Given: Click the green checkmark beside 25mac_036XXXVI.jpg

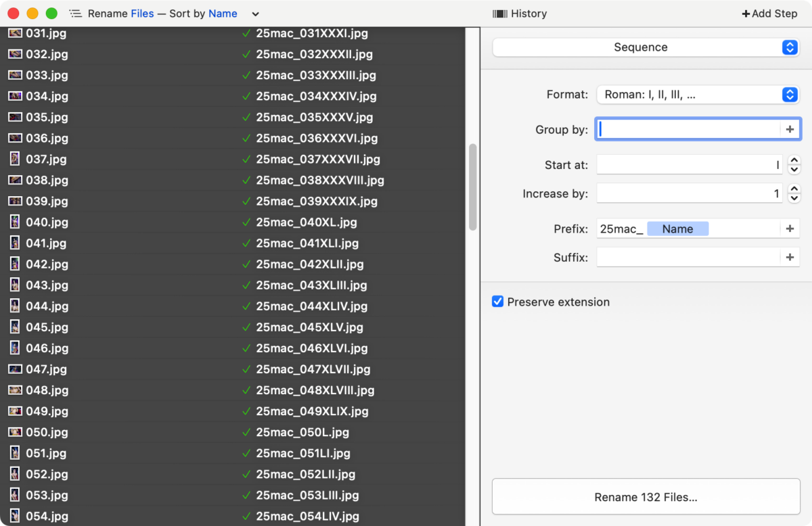Looking at the screenshot, I should (246, 138).
